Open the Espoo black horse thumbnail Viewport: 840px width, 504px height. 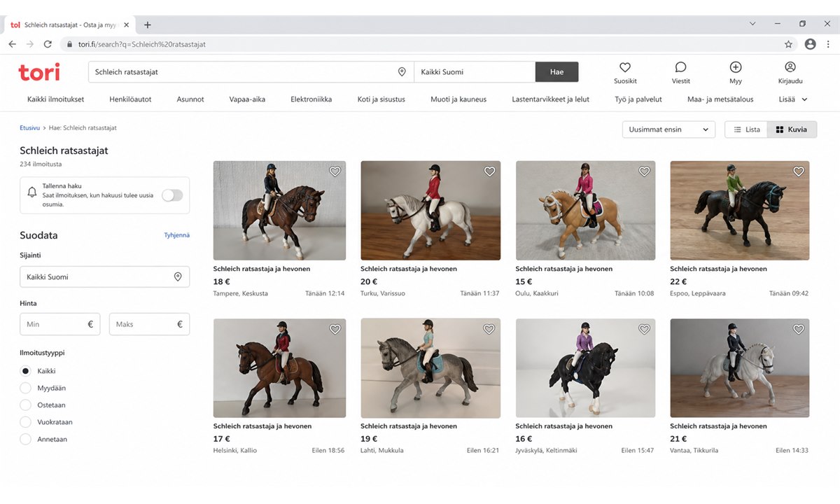739,211
